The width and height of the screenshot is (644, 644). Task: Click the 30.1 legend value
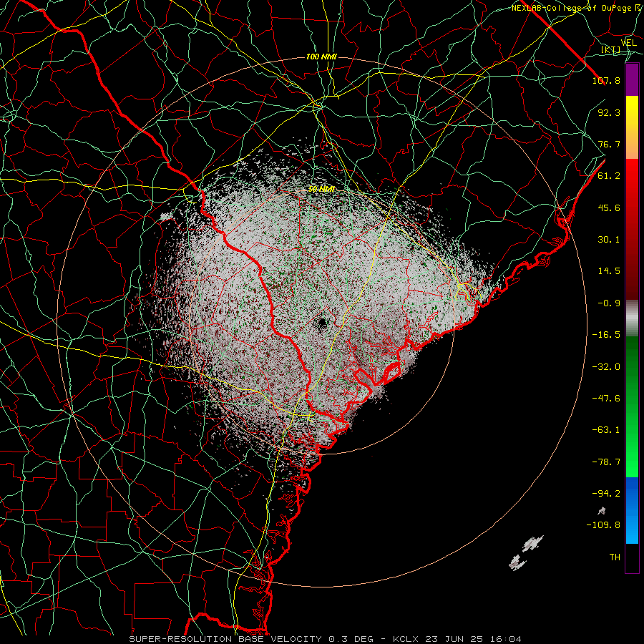[609, 240]
